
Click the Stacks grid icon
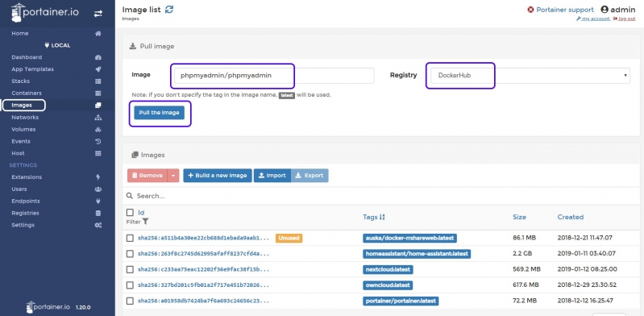tap(98, 81)
